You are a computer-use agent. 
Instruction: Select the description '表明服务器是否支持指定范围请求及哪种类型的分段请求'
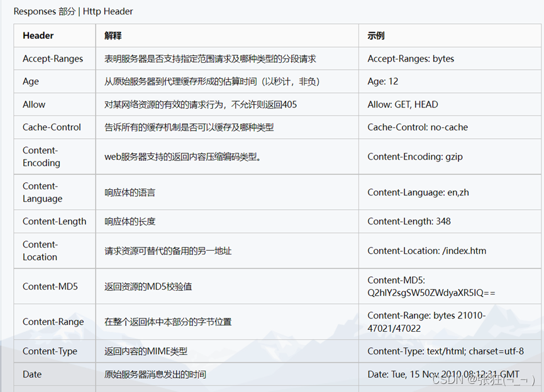pos(210,58)
